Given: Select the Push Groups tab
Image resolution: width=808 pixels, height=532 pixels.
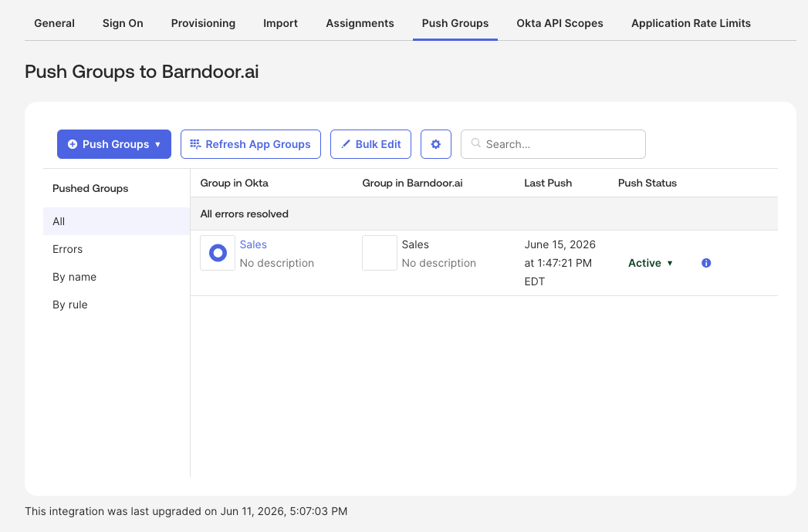Looking at the screenshot, I should click(x=455, y=23).
